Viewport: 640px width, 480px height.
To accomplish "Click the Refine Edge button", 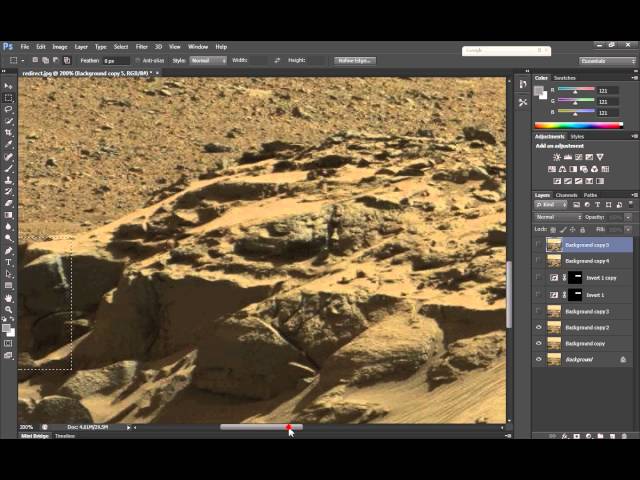I will coord(355,60).
